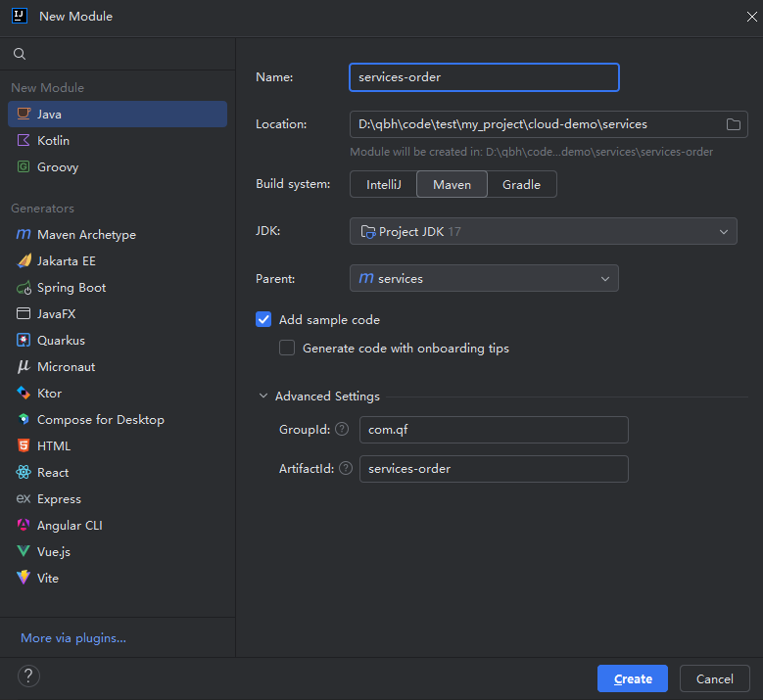Uncheck Add sample code
Viewport: 763px width, 700px height.
tap(263, 319)
